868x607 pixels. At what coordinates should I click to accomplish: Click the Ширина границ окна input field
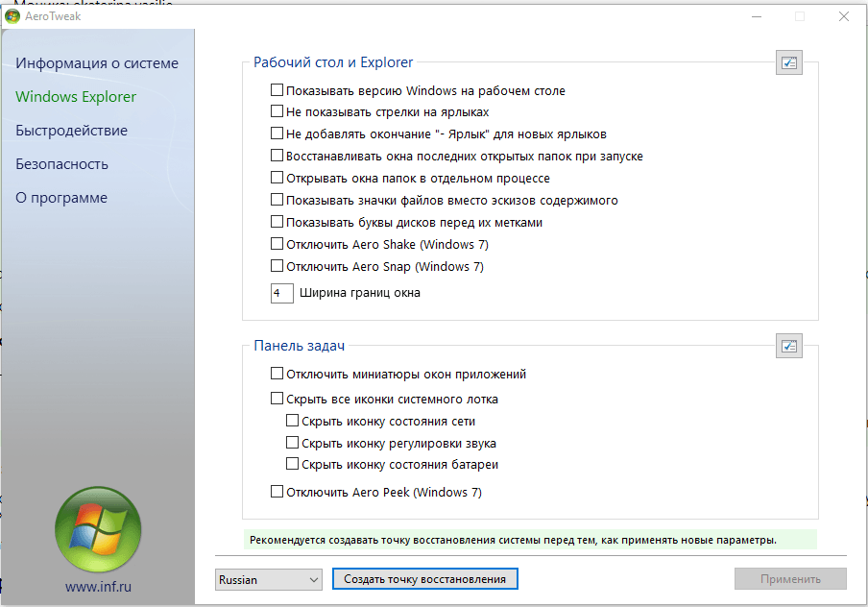(281, 293)
